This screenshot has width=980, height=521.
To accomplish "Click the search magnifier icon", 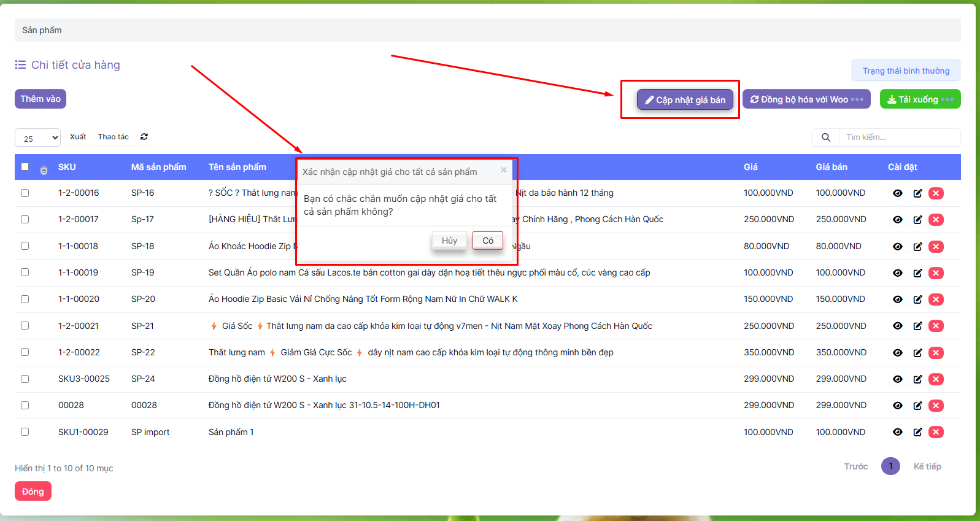I will tap(826, 137).
